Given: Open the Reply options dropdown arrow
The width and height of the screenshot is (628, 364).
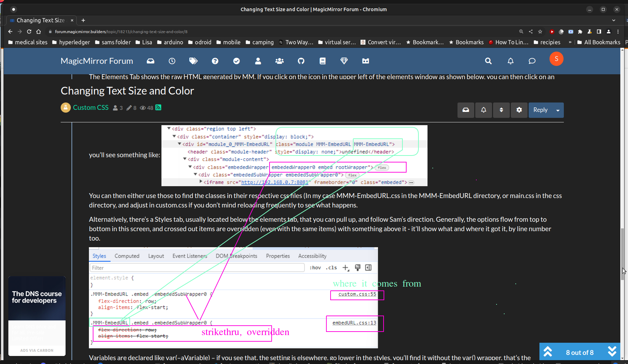Looking at the screenshot, I should point(558,110).
